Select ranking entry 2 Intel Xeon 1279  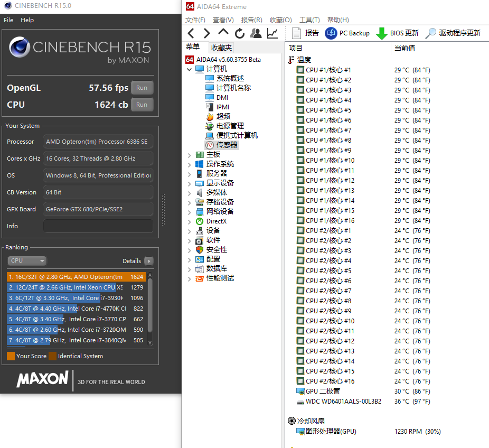click(x=76, y=287)
